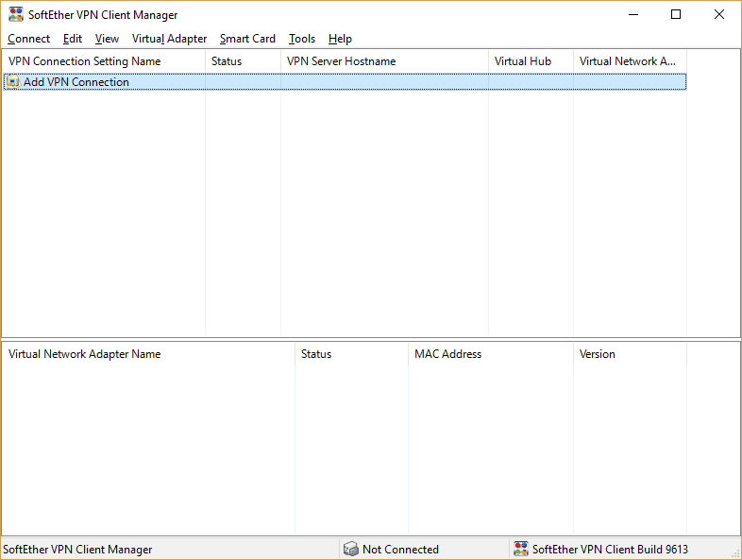Click the SoftEther title bar app icon
The width and height of the screenshot is (742, 560).
16,15
